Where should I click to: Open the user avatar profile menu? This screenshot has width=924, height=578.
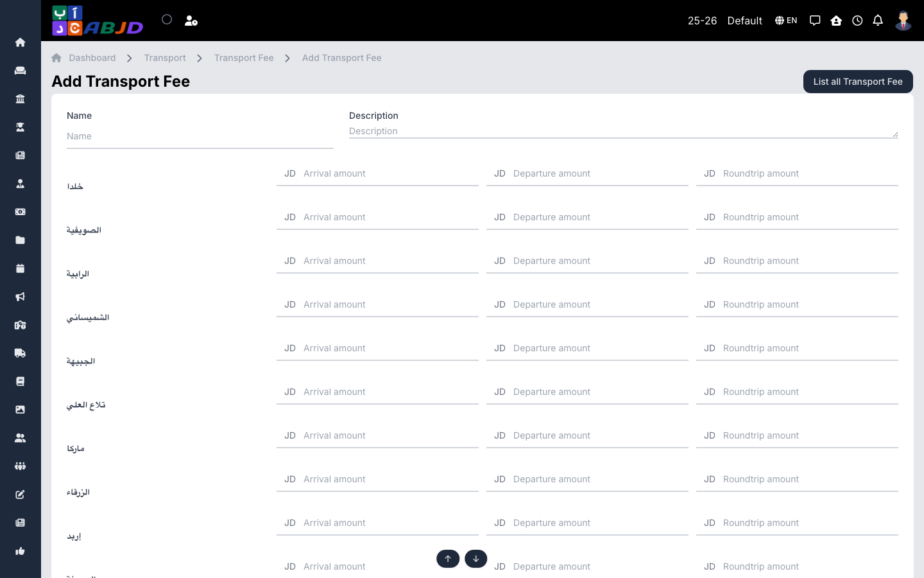[x=903, y=21]
